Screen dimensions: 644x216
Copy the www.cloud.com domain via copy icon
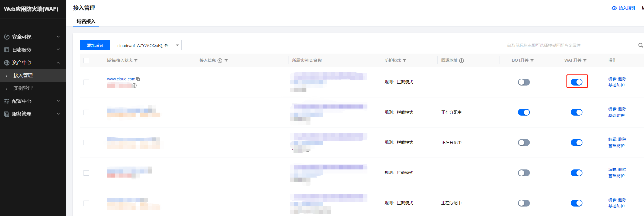138,79
